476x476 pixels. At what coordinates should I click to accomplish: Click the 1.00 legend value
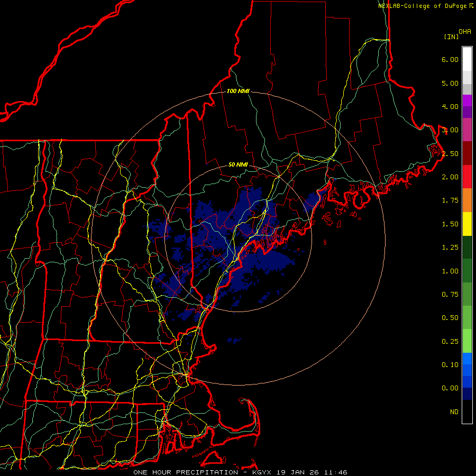[x=450, y=271]
